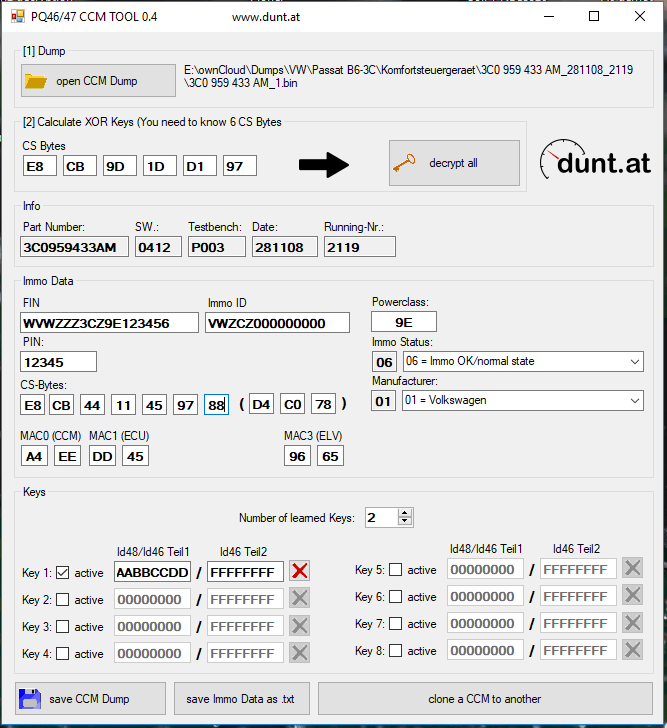Click the greyed X icon for Key 2
This screenshot has height=728, width=667.
[x=299, y=599]
